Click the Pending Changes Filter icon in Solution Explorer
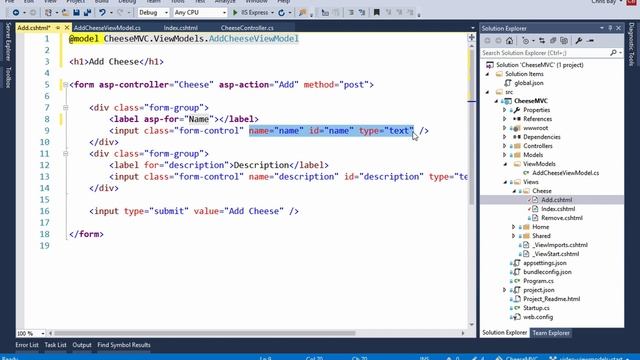Viewport: 640px width, 360px height. pyautogui.click(x=525, y=41)
